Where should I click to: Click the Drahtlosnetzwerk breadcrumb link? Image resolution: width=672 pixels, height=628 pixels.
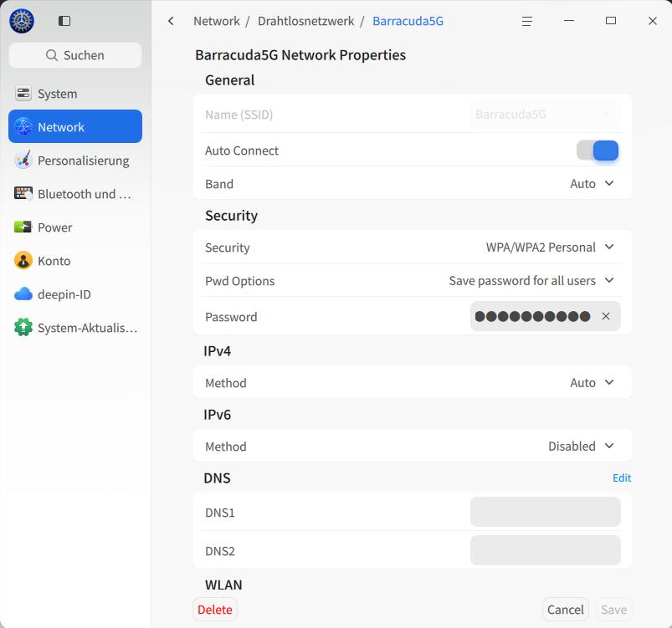pos(306,21)
